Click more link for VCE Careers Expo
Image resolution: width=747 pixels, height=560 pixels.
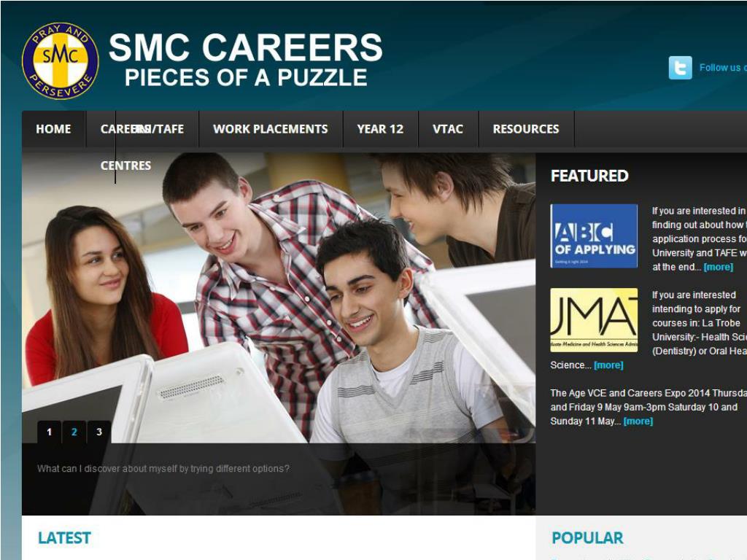tap(638, 421)
